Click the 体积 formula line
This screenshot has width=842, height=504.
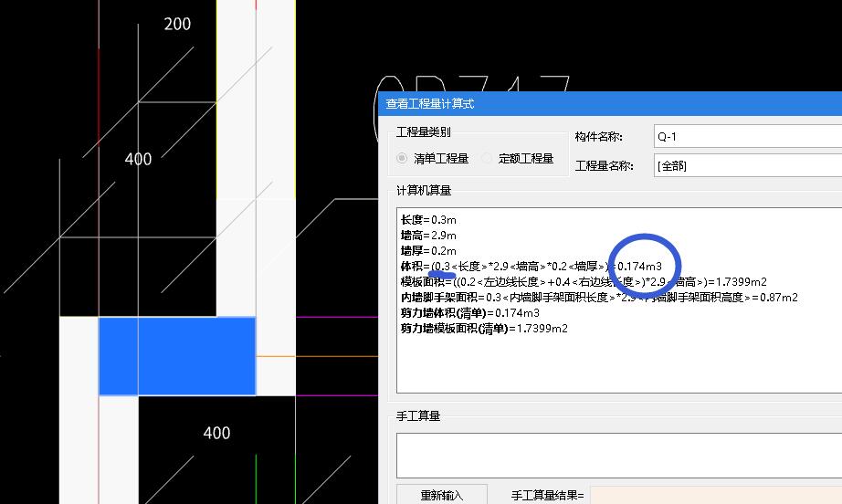coord(532,267)
